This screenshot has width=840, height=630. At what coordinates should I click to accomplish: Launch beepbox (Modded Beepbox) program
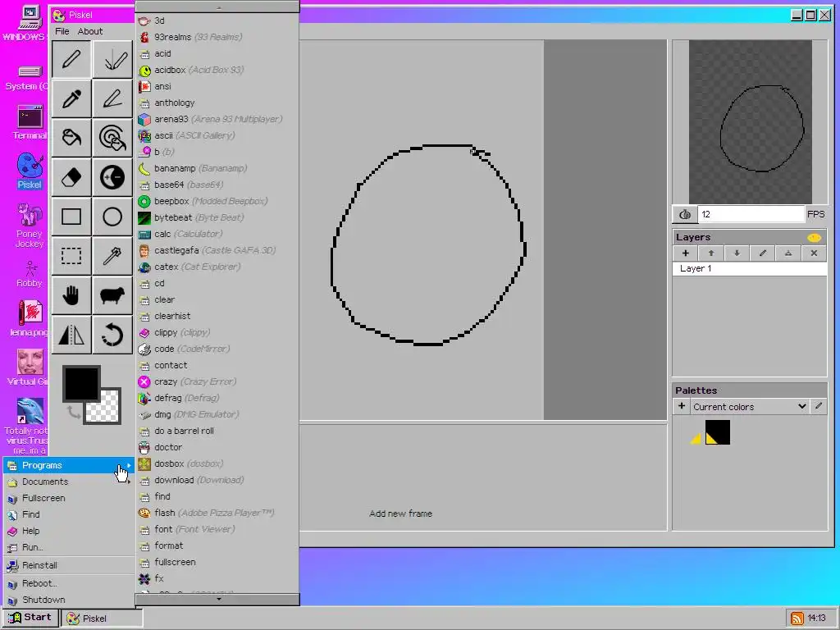click(x=217, y=202)
